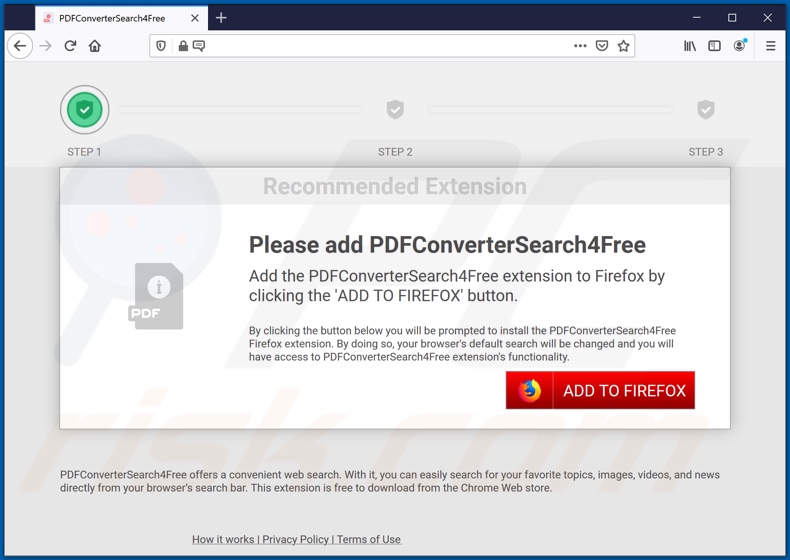Toggle the sidebar view icon
Screen dimensions: 790x560
coord(714,46)
